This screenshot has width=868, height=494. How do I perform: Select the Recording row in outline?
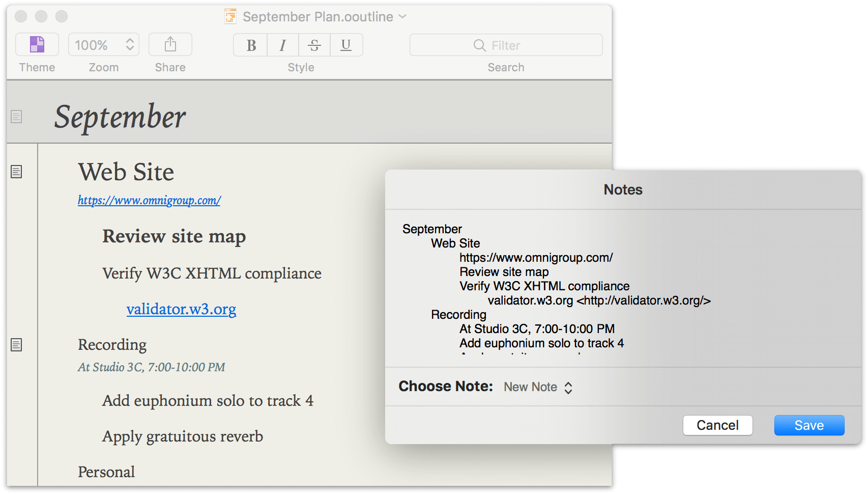pyautogui.click(x=112, y=345)
